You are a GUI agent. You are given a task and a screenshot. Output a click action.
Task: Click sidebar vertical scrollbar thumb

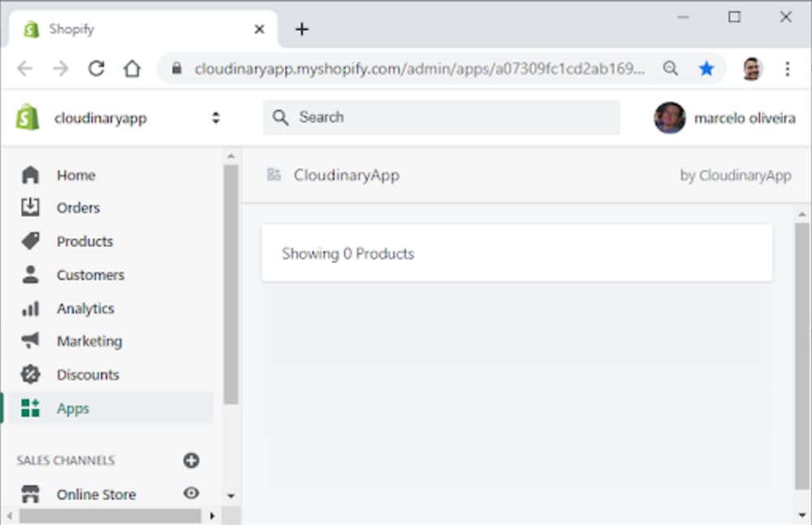[x=231, y=284]
